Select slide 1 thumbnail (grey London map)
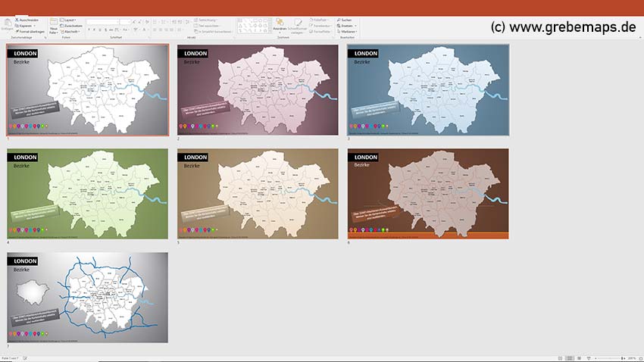The image size is (644, 362). pyautogui.click(x=87, y=90)
